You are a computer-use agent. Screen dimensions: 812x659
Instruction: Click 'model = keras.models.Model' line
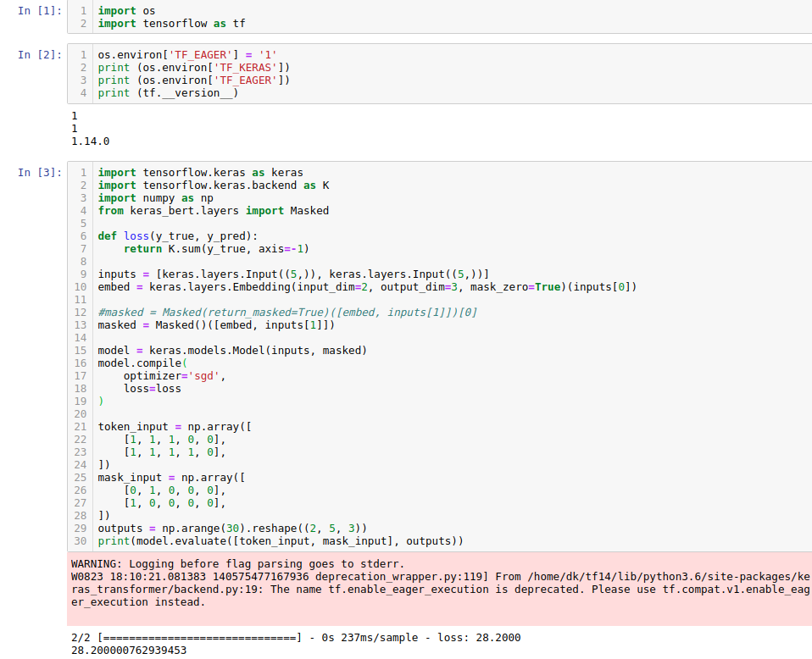point(232,351)
